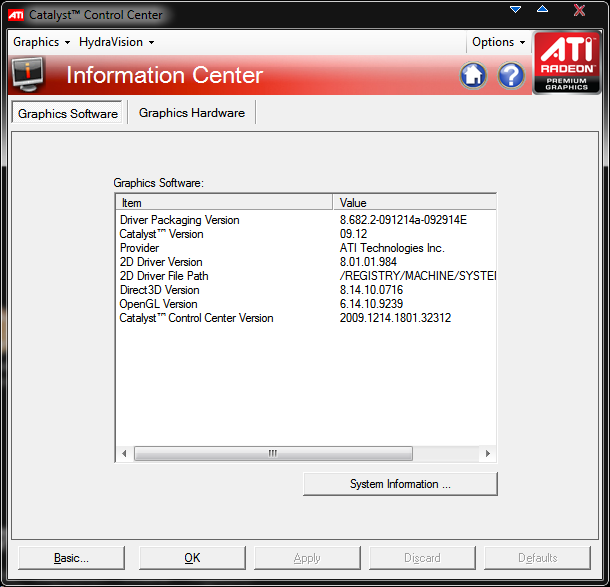Select the Provider row
Image resolution: width=610 pixels, height=587 pixels.
pyautogui.click(x=306, y=248)
